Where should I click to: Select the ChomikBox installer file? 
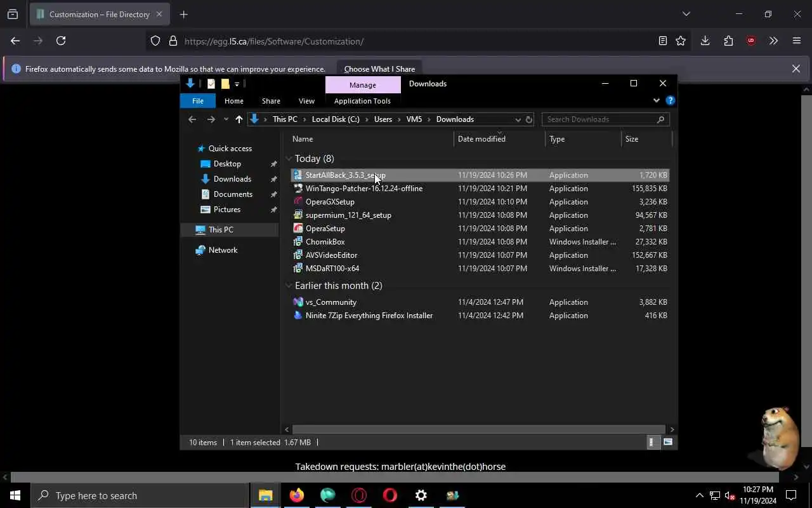(480, 242)
